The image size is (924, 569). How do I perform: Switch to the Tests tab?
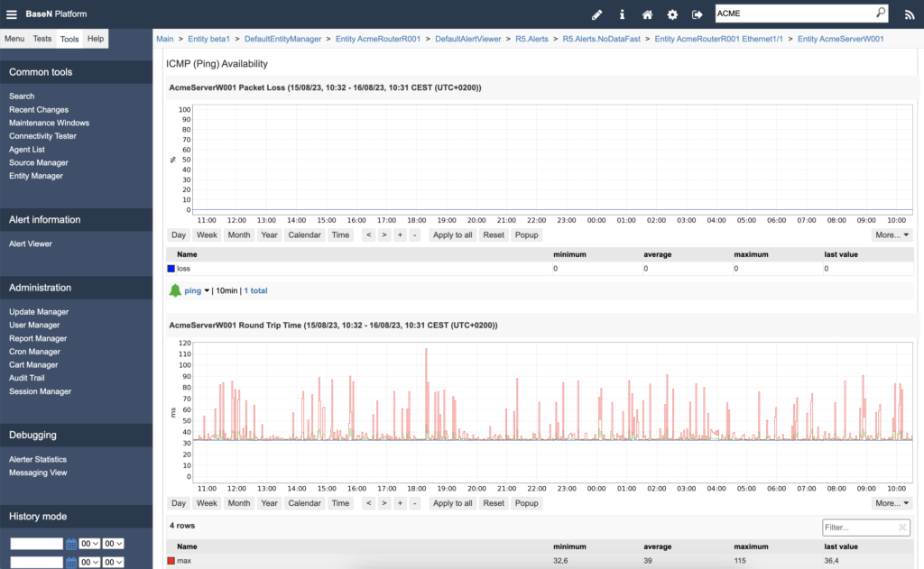42,39
